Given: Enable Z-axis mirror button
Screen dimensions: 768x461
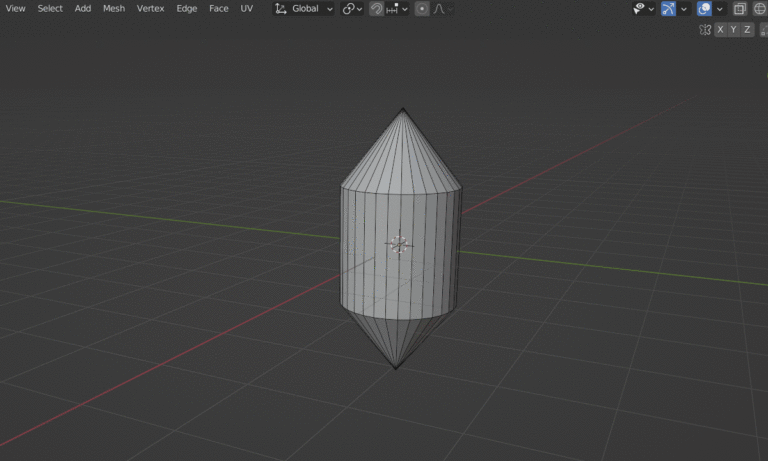Looking at the screenshot, I should (746, 30).
